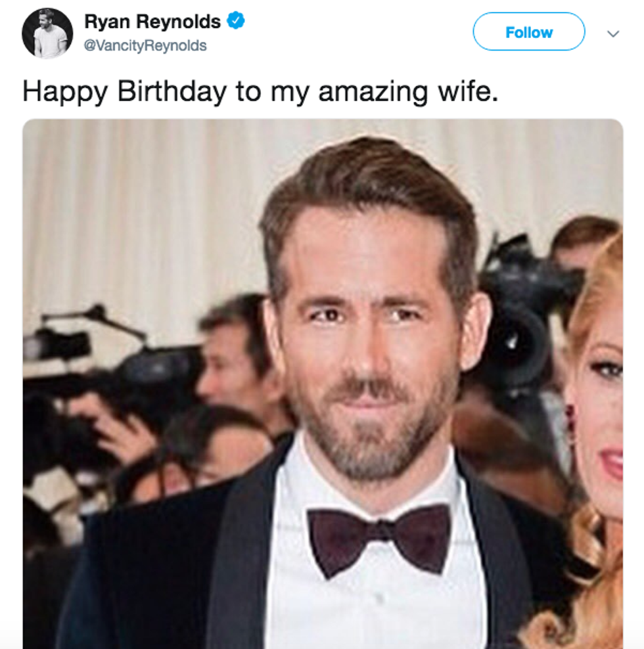Click the word "Birthday" in the tweet

[x=172, y=91]
